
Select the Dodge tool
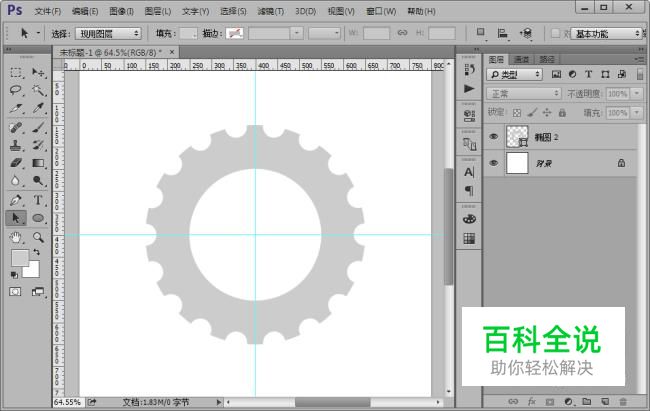(38, 181)
